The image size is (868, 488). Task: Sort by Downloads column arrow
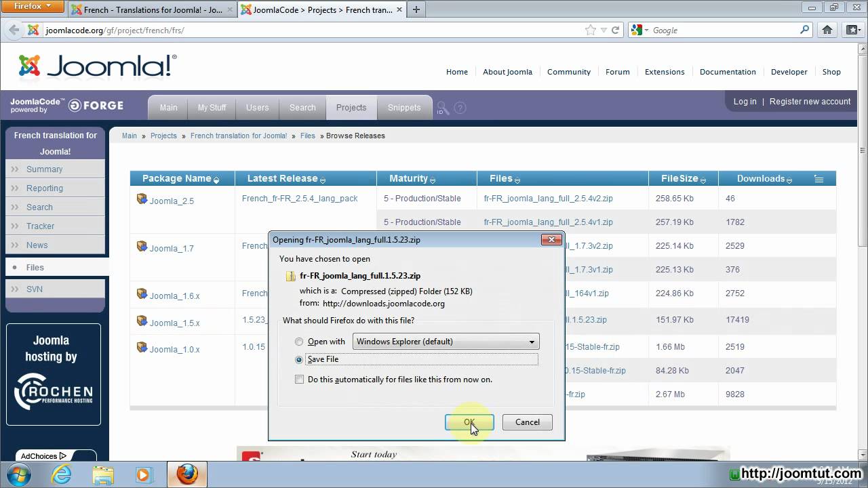(790, 180)
